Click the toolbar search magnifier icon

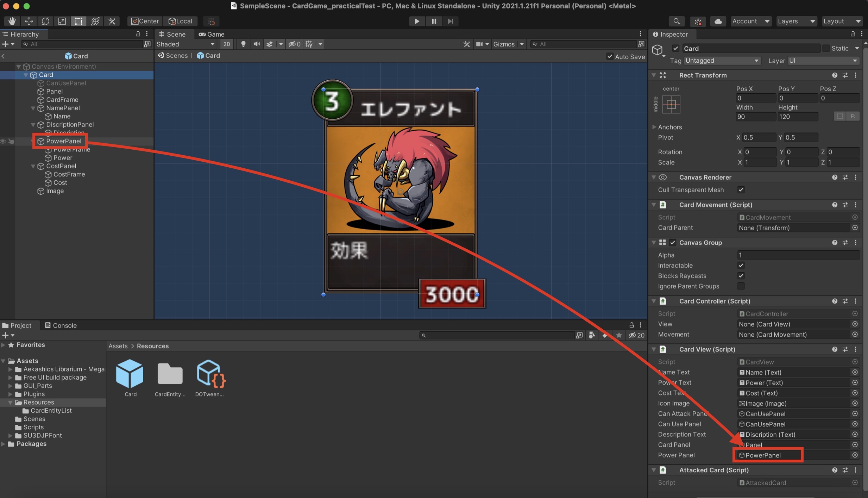[676, 21]
